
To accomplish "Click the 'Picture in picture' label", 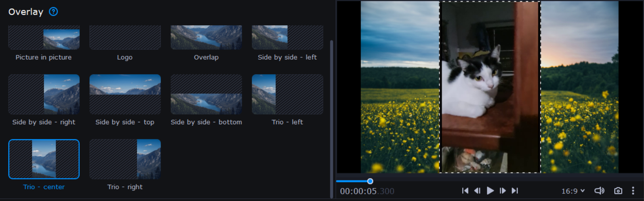I will 44,57.
